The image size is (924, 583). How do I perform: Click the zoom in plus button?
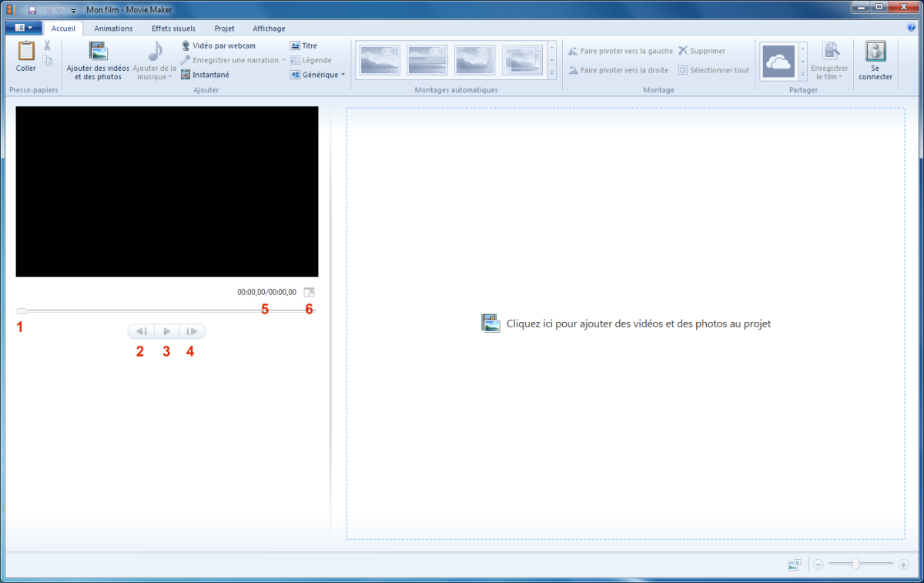point(903,565)
